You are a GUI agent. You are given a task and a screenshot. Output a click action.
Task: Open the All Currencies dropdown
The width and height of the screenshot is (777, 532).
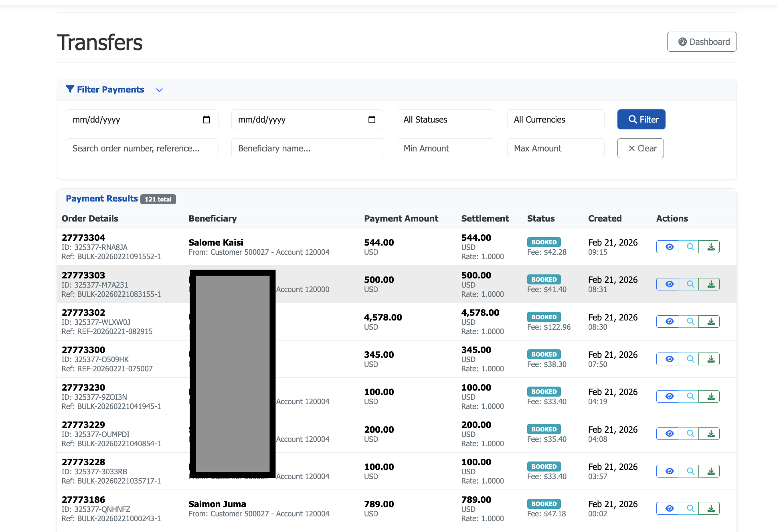click(x=555, y=119)
